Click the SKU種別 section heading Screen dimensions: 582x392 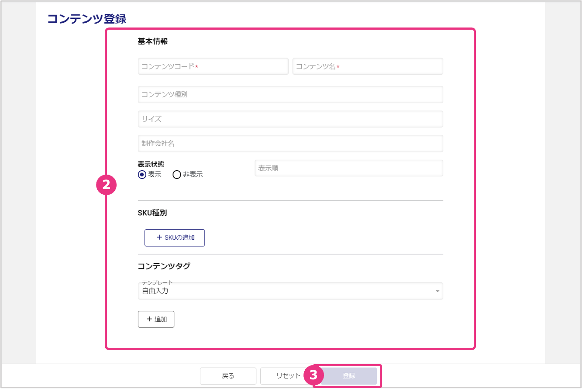click(152, 213)
